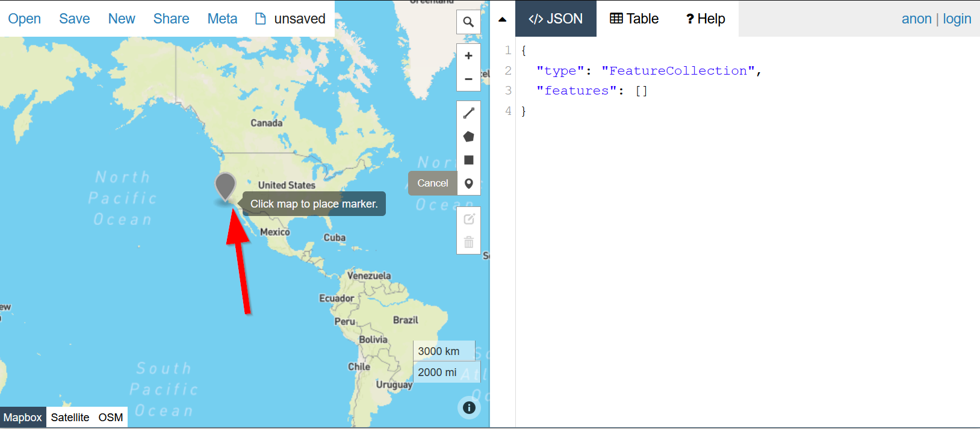Screen dimensions: 980x429
Task: Select the place marker tool
Action: 468,184
